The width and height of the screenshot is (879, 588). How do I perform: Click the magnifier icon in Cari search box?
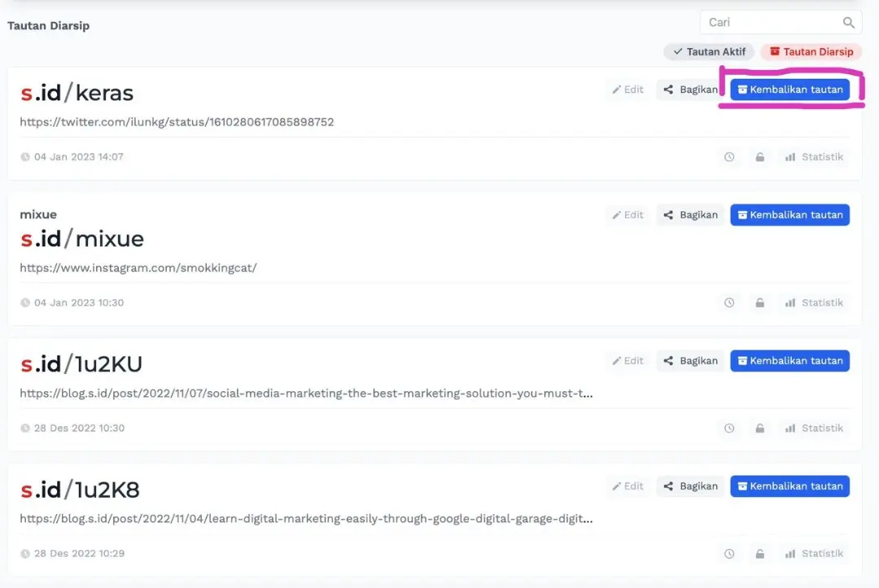pos(849,23)
